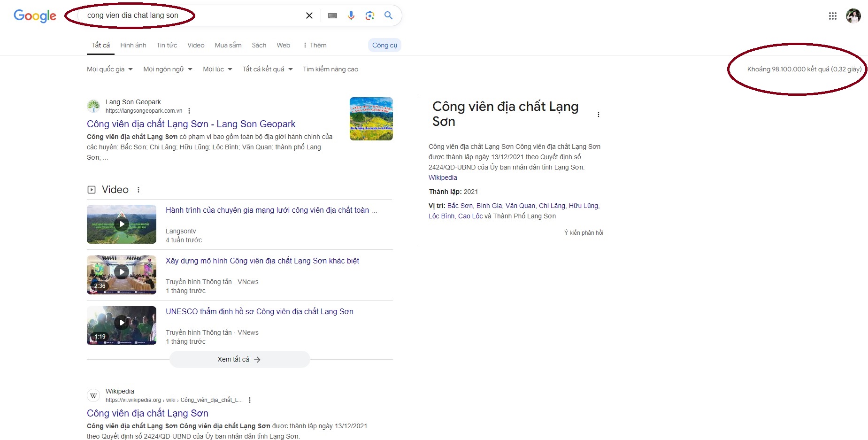Open the Google account profile avatar
Viewport: 868px width, 440px height.
coord(853,16)
